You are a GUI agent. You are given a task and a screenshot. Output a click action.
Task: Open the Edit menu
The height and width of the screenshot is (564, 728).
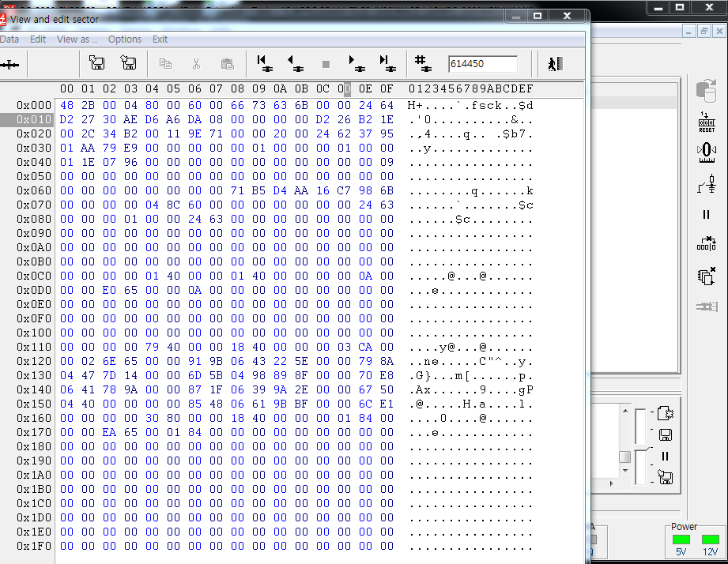coord(38,39)
